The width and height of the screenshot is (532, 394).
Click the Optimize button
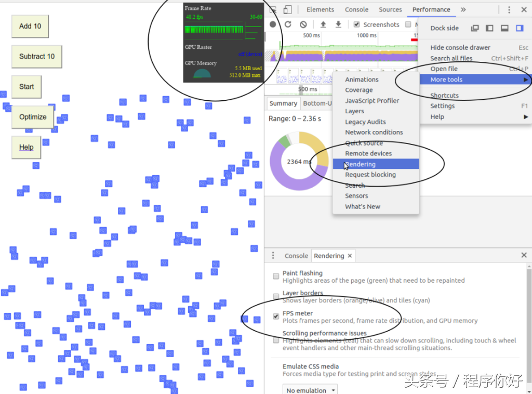[x=33, y=117]
